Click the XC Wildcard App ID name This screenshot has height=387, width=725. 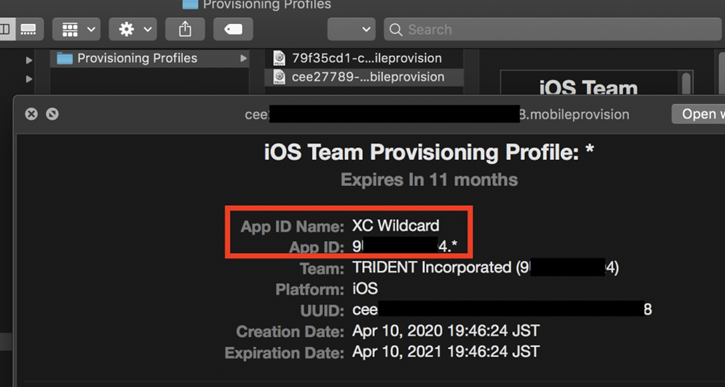(x=396, y=226)
